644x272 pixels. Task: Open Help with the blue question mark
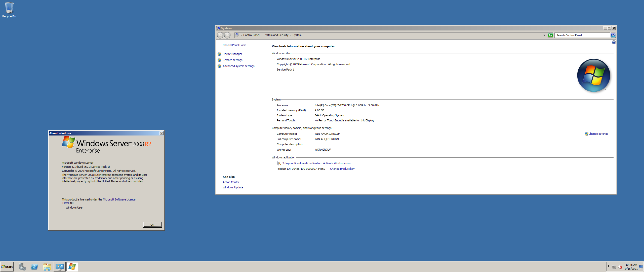point(614,42)
